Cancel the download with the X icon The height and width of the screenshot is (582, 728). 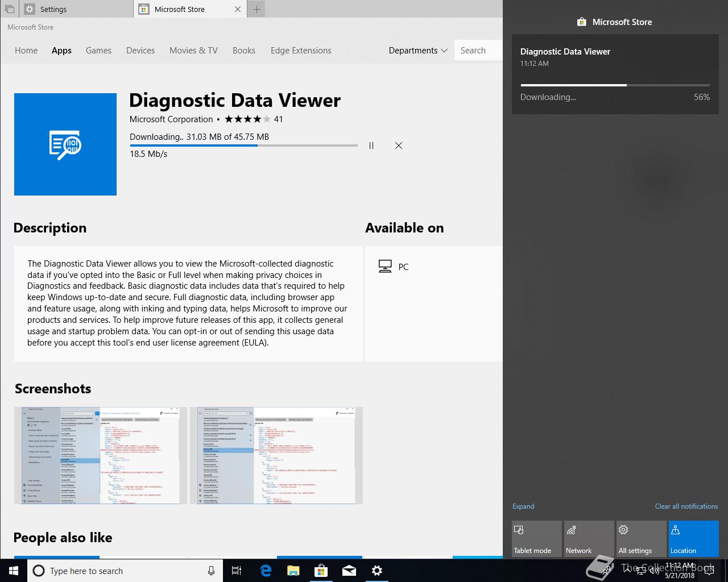[x=399, y=145]
